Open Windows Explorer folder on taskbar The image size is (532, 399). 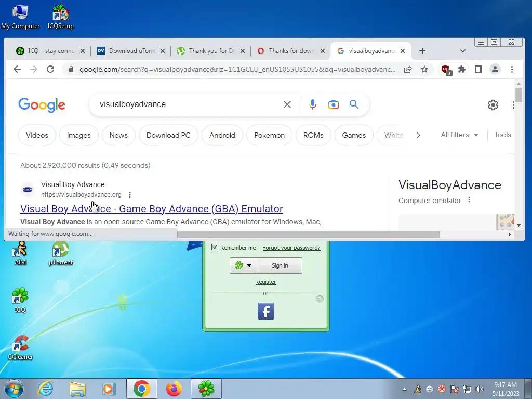[x=77, y=389]
